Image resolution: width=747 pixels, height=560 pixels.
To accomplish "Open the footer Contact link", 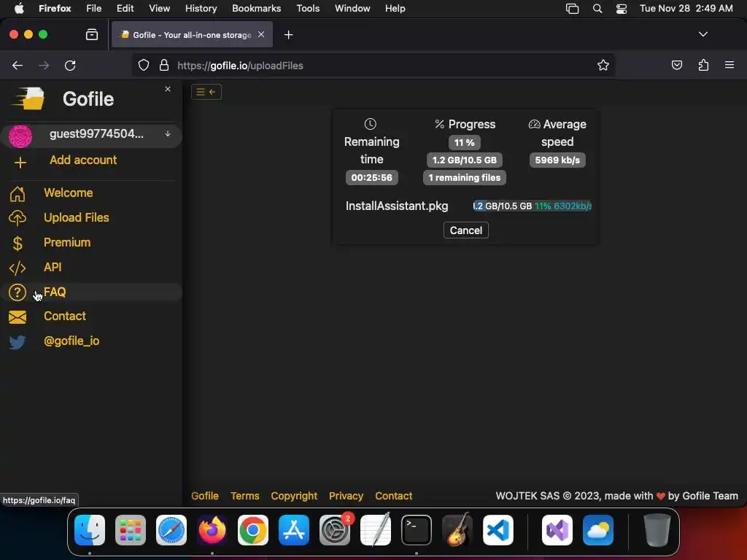I will (x=393, y=496).
